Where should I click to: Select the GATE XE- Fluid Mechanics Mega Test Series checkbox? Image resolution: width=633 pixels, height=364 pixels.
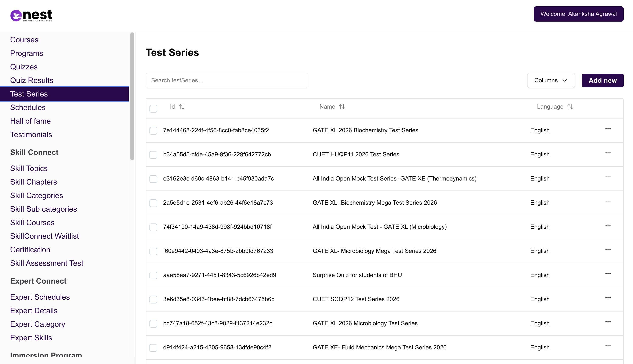pos(153,348)
